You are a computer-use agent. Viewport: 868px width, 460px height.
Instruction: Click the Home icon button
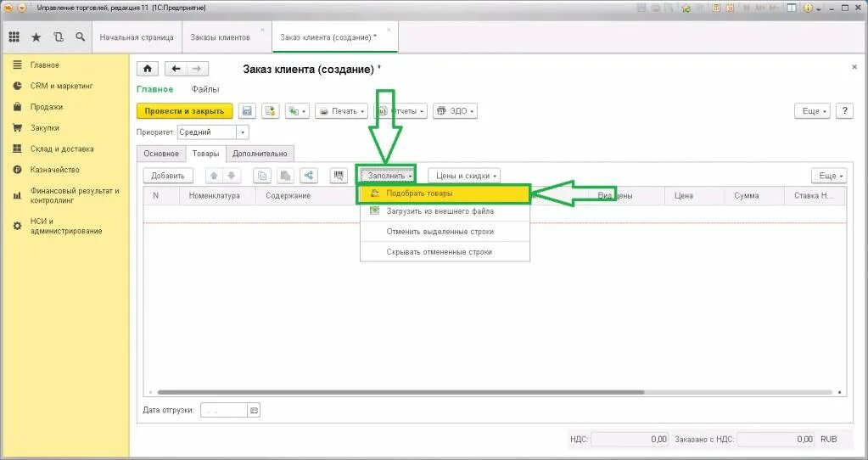148,69
